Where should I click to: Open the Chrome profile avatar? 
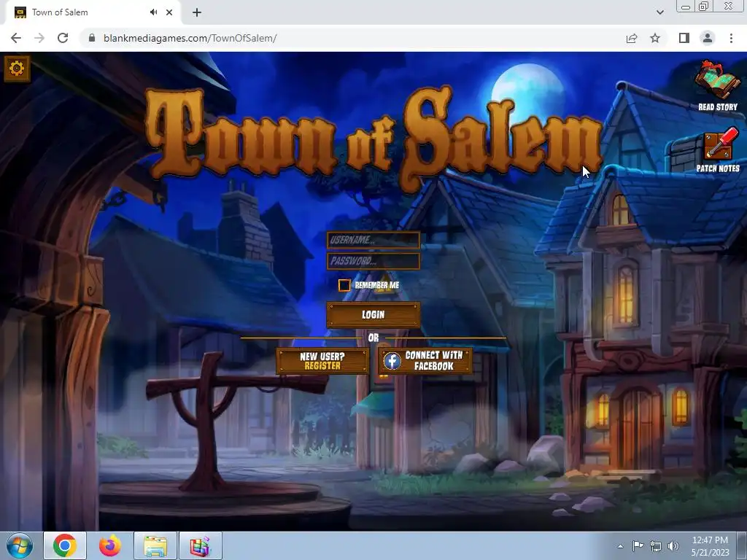(708, 38)
